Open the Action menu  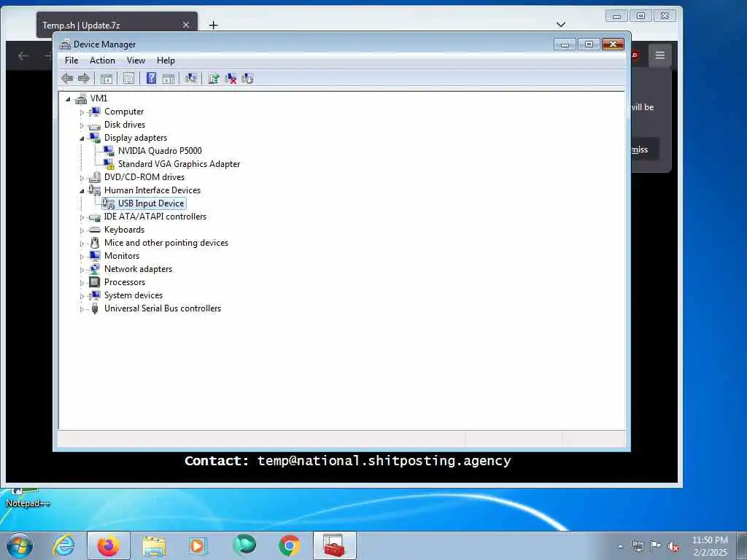(102, 61)
